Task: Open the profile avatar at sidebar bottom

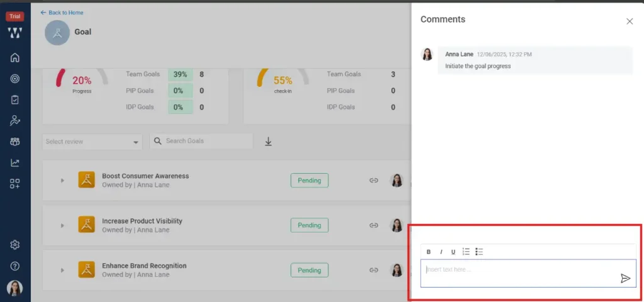Action: 15,288
